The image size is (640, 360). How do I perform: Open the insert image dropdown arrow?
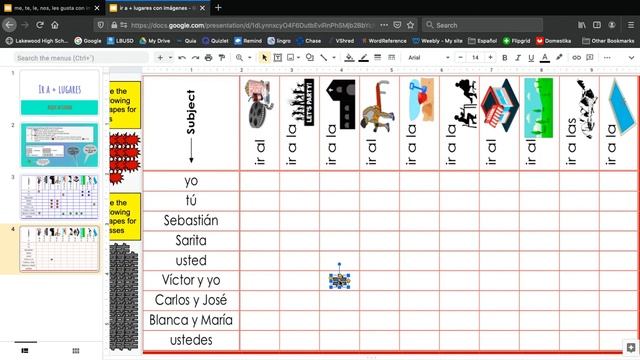click(x=298, y=58)
